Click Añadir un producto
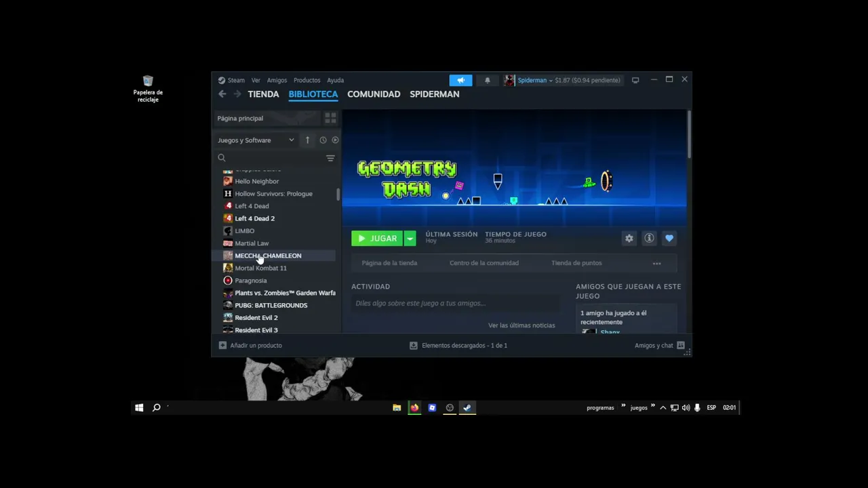 point(256,346)
